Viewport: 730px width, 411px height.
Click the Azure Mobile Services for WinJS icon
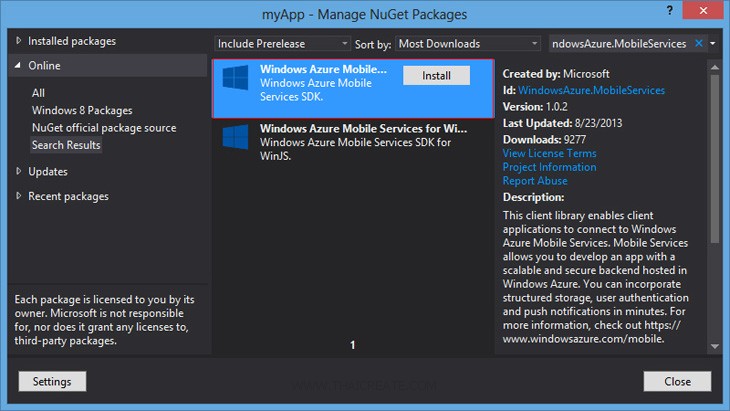pos(236,137)
